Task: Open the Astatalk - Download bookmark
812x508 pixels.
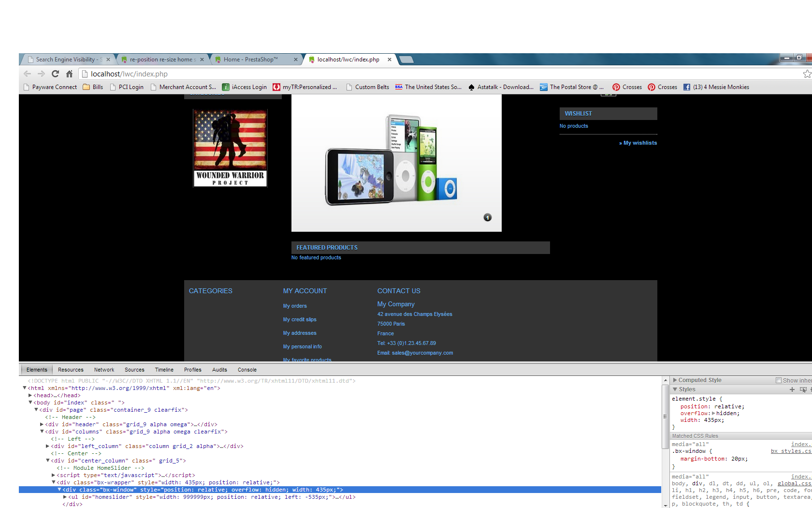Action: click(x=501, y=87)
